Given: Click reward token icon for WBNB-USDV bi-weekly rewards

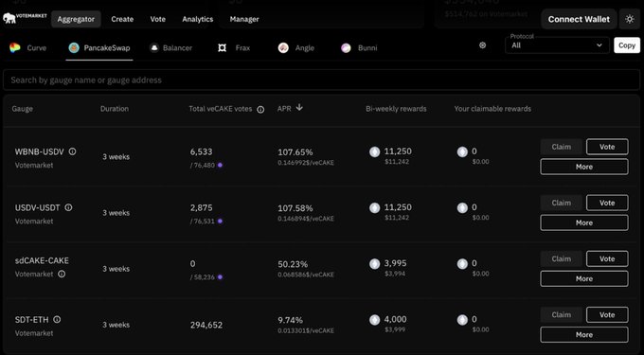Looking at the screenshot, I should 375,151.
